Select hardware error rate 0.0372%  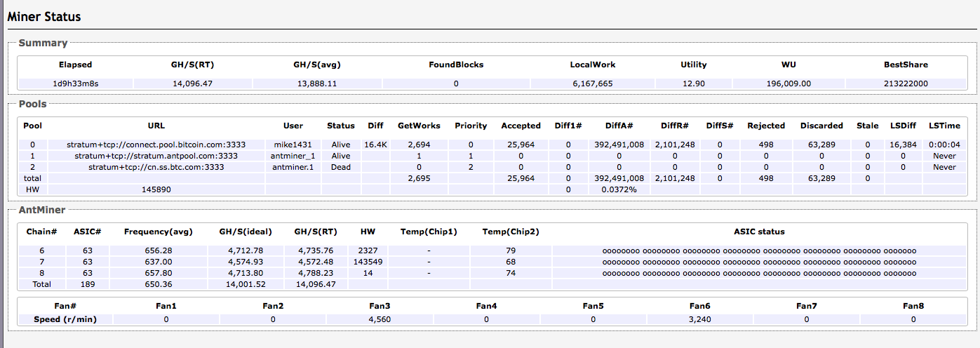pyautogui.click(x=619, y=189)
